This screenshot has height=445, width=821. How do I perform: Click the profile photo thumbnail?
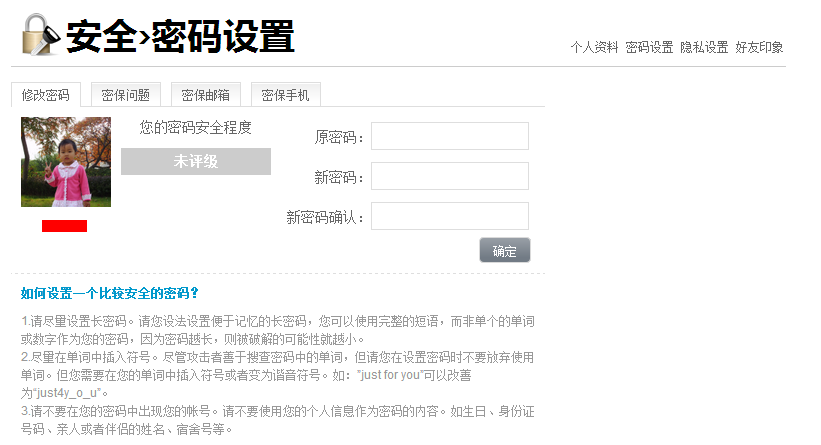point(66,162)
